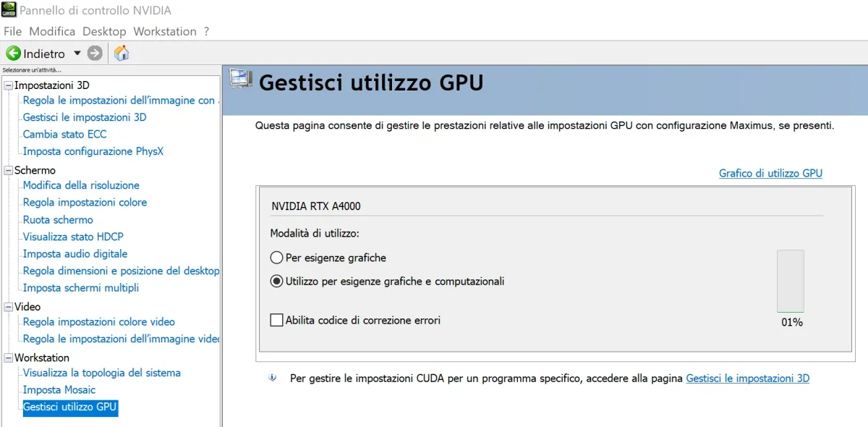This screenshot has height=427, width=868.
Task: Open the ? help menu
Action: pyautogui.click(x=206, y=31)
